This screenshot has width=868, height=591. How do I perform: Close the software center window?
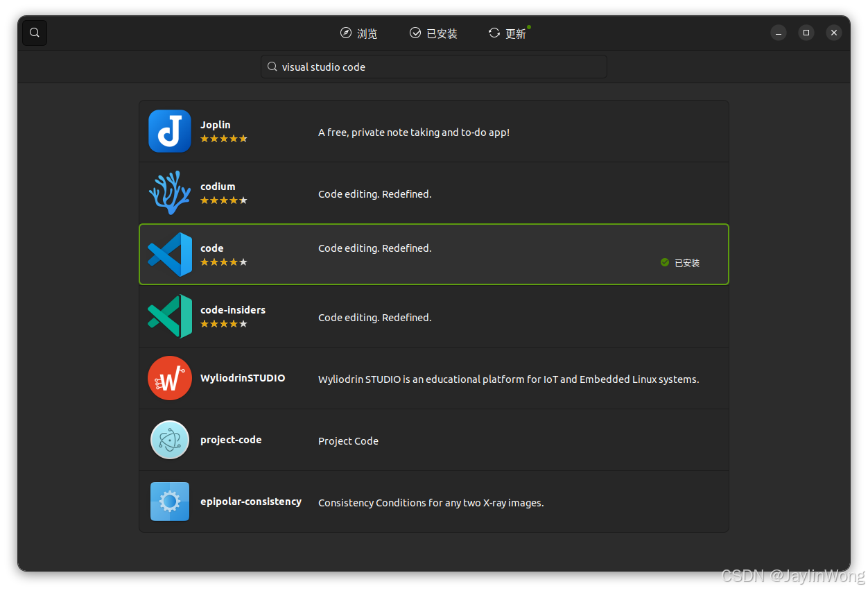coord(834,33)
